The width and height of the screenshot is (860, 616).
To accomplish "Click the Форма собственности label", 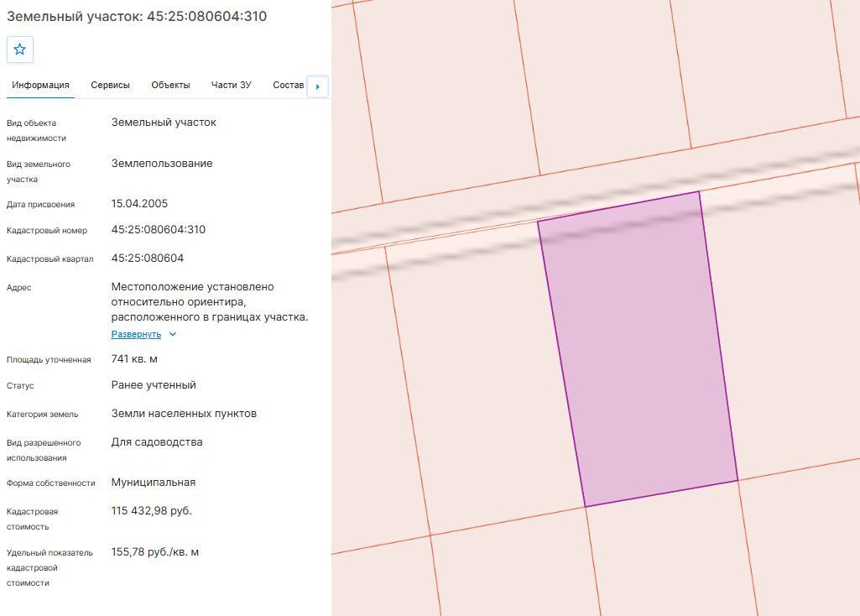I will pyautogui.click(x=51, y=483).
